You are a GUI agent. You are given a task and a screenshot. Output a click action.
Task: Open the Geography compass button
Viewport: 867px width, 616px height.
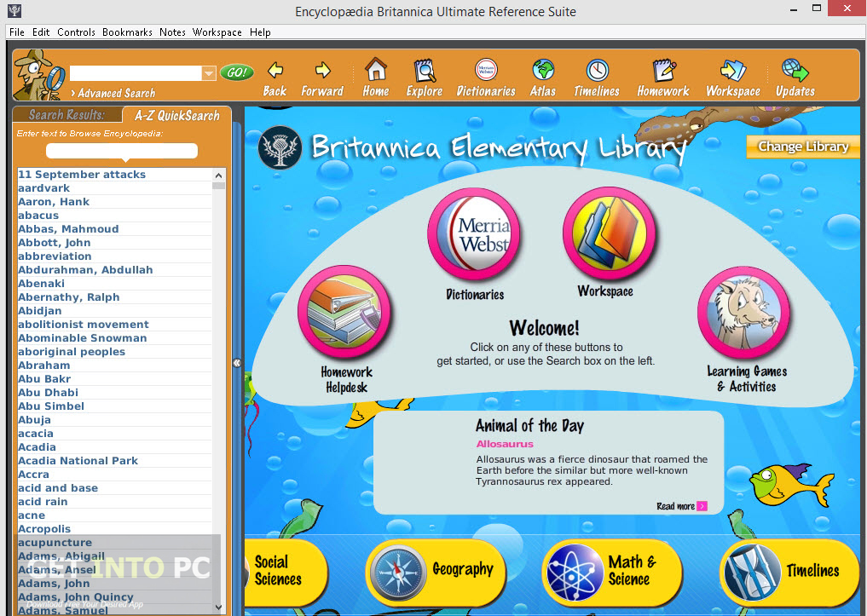pos(436,573)
